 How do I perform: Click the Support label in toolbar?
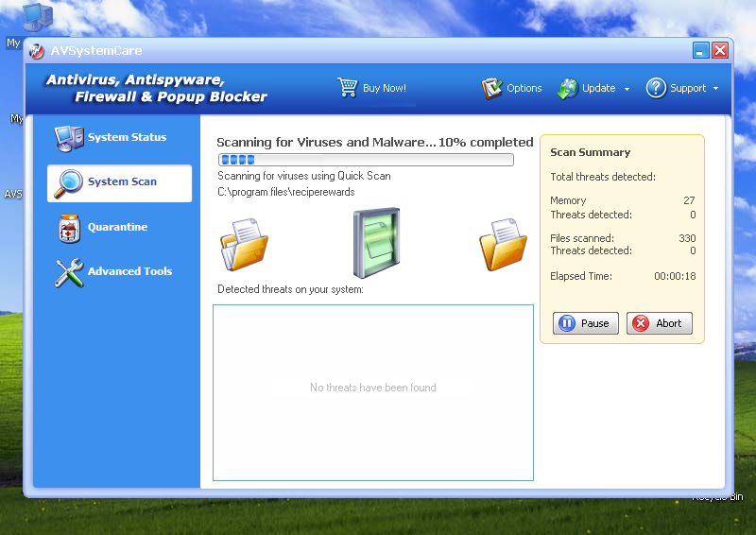click(688, 88)
